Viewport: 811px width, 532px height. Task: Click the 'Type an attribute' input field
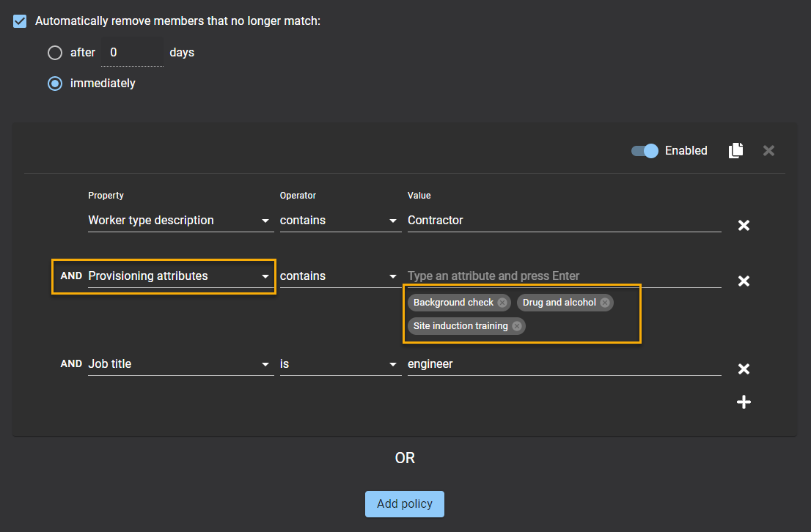[563, 276]
